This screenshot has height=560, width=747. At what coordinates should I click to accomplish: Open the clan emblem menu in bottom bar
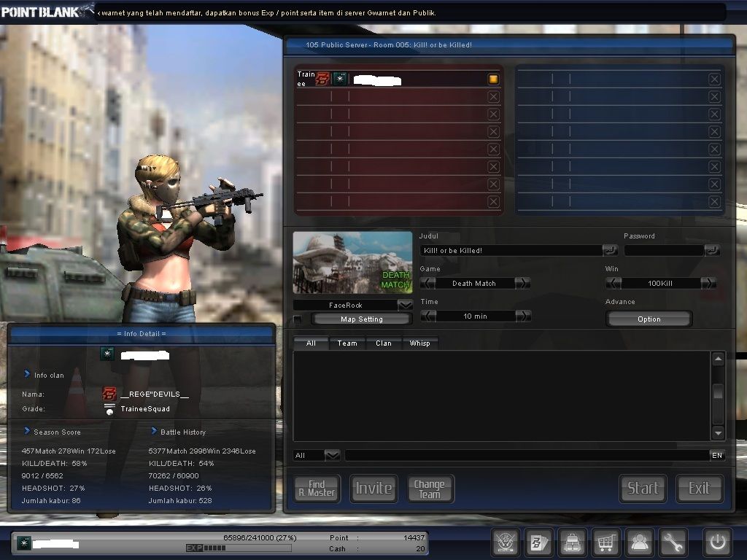click(x=505, y=542)
